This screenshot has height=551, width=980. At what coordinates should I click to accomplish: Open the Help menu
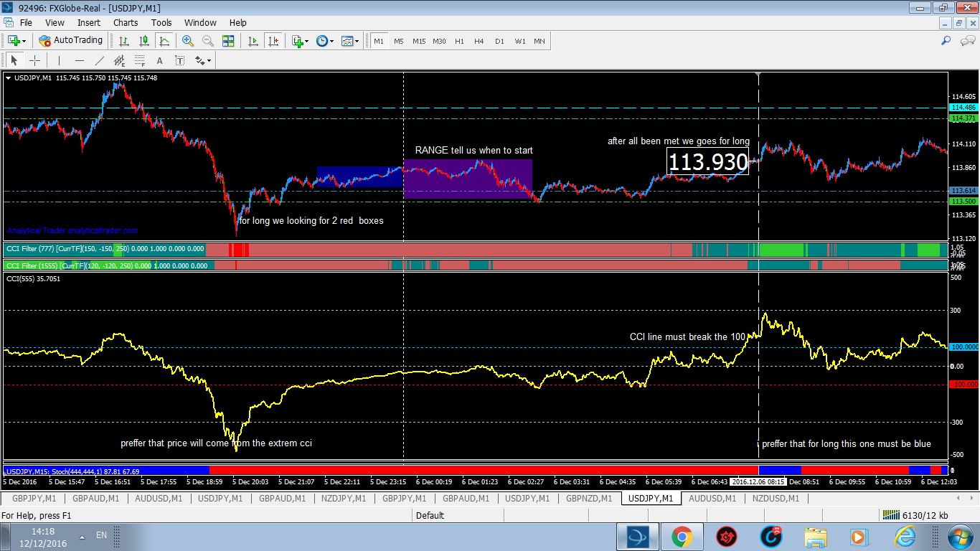point(237,23)
